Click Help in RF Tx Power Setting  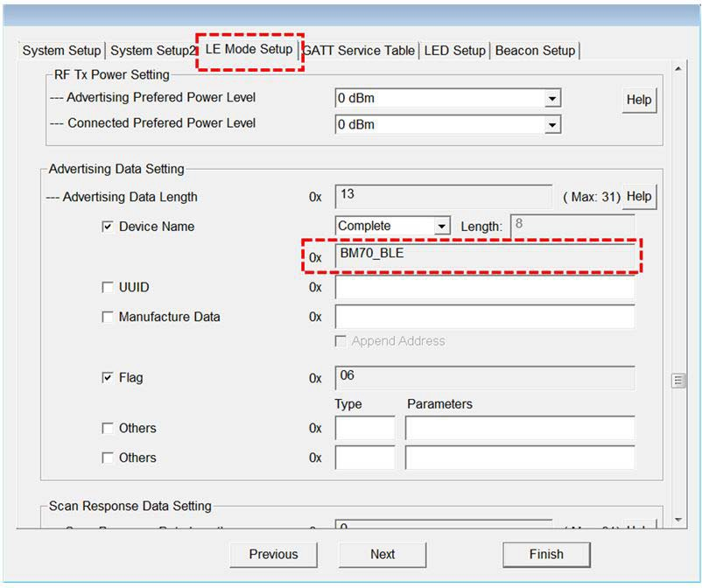(638, 100)
